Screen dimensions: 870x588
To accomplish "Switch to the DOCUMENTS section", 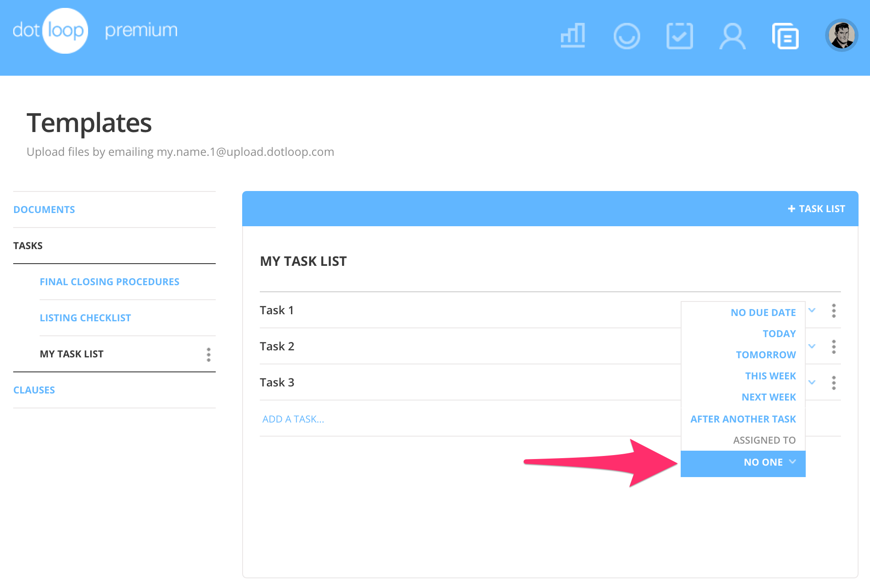I will coord(44,209).
